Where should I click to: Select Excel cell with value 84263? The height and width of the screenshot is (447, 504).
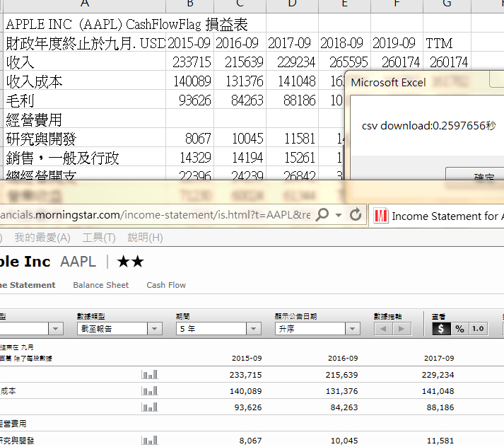point(240,100)
